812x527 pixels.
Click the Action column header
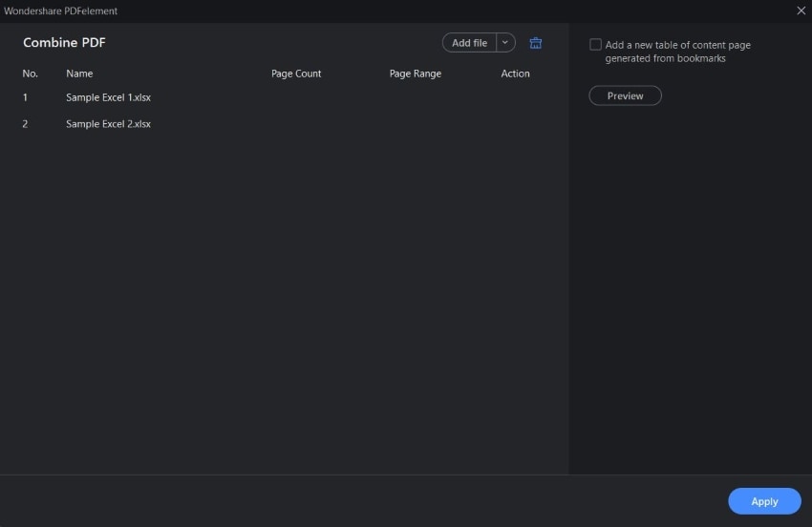(515, 74)
